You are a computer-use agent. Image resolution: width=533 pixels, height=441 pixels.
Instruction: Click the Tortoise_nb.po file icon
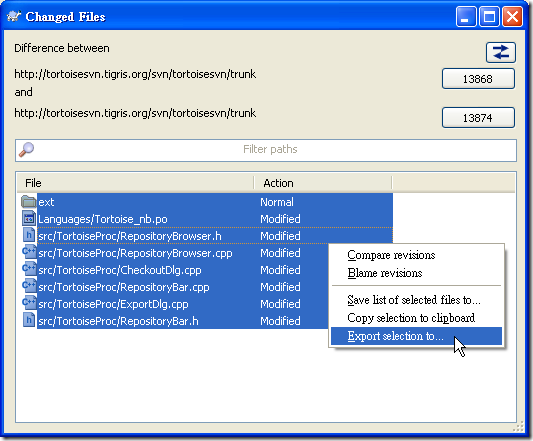pyautogui.click(x=29, y=218)
